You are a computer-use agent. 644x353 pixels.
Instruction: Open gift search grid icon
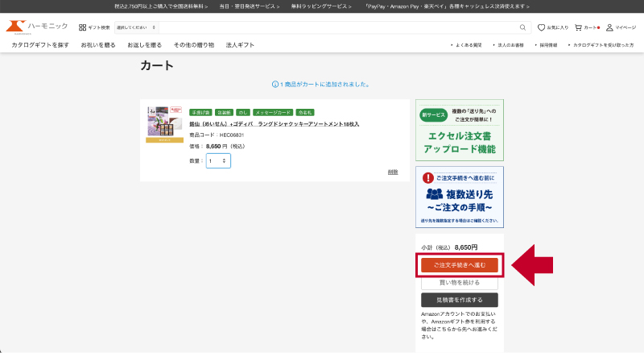tap(82, 27)
